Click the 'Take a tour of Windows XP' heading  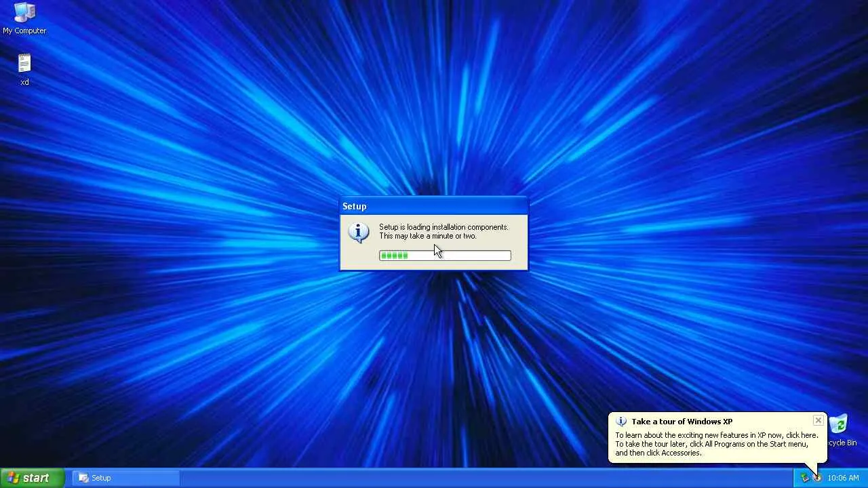(x=682, y=422)
